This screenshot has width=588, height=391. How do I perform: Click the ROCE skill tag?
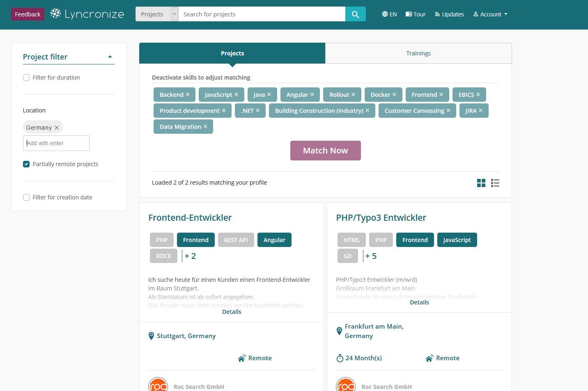pyautogui.click(x=163, y=256)
